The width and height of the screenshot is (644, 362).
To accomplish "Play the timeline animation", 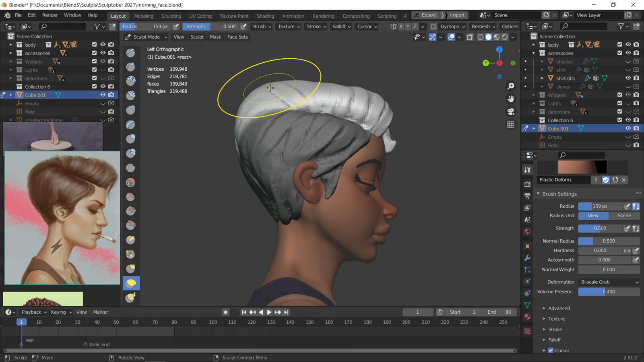I will point(269,312).
